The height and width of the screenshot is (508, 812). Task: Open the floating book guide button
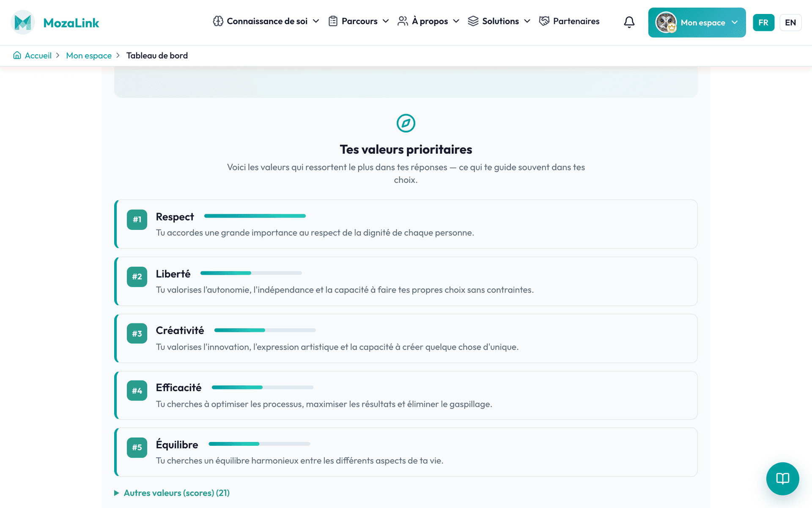783,479
